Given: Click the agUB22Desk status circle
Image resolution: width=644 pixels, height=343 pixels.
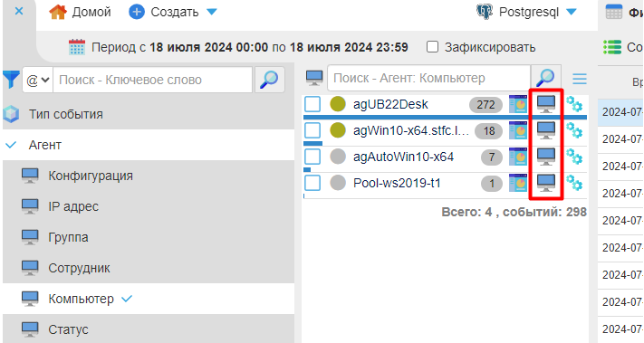Looking at the screenshot, I should click(x=338, y=104).
